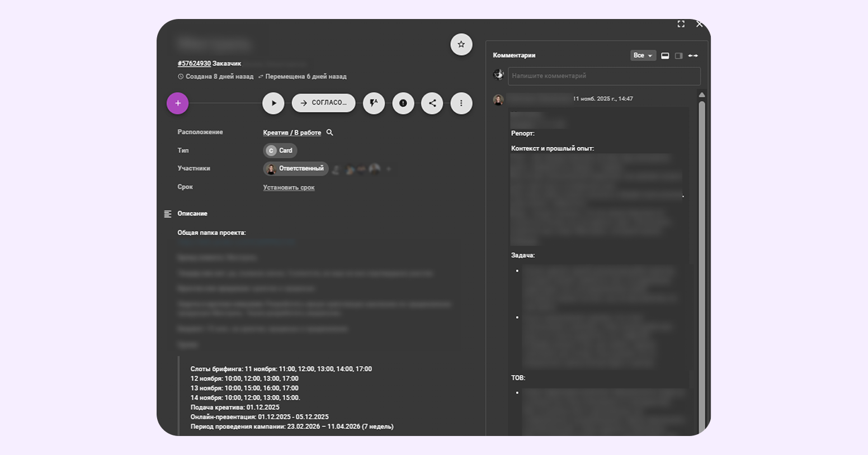868x455 pixels.
Task: Click the magnifier next to Креатив / В работе
Action: pos(330,132)
